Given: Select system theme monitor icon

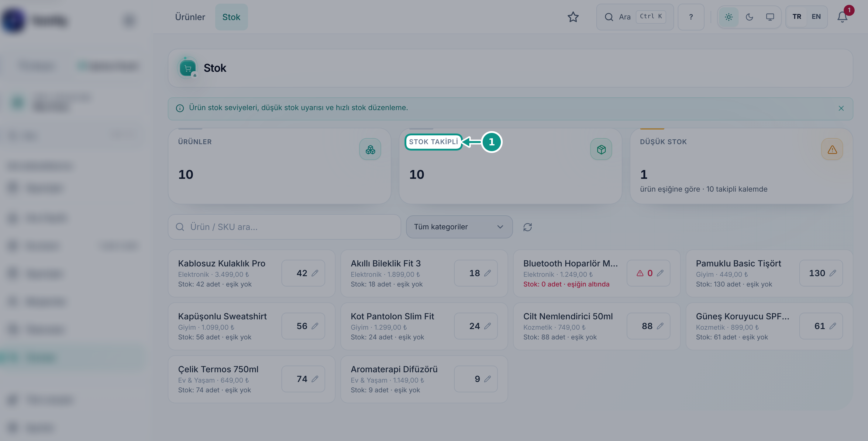Looking at the screenshot, I should (x=770, y=17).
